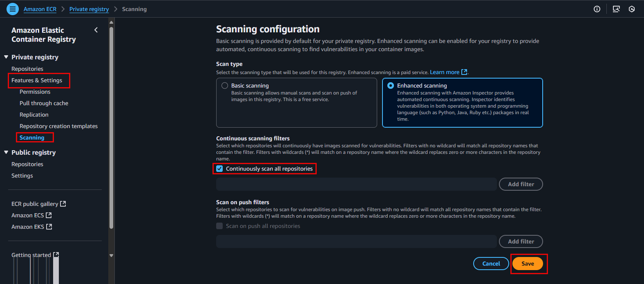Click the Continuous scanning filters label

pyautogui.click(x=253, y=138)
